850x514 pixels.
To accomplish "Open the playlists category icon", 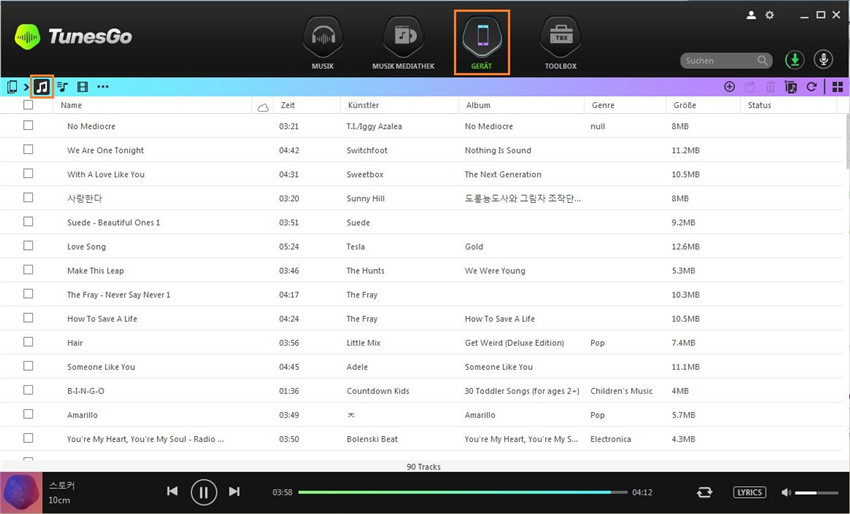I will pyautogui.click(x=63, y=87).
